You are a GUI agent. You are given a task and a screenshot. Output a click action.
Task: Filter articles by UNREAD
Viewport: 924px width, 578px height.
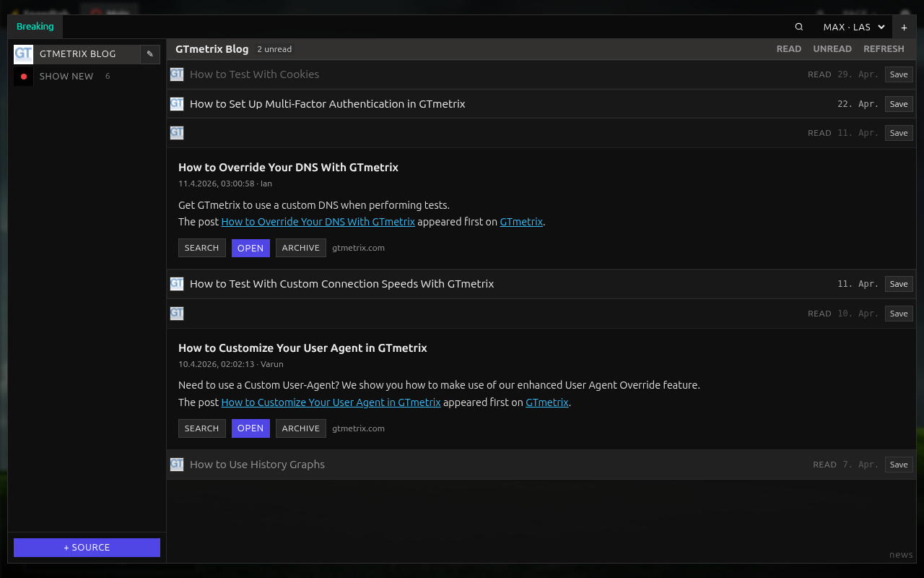(x=832, y=49)
